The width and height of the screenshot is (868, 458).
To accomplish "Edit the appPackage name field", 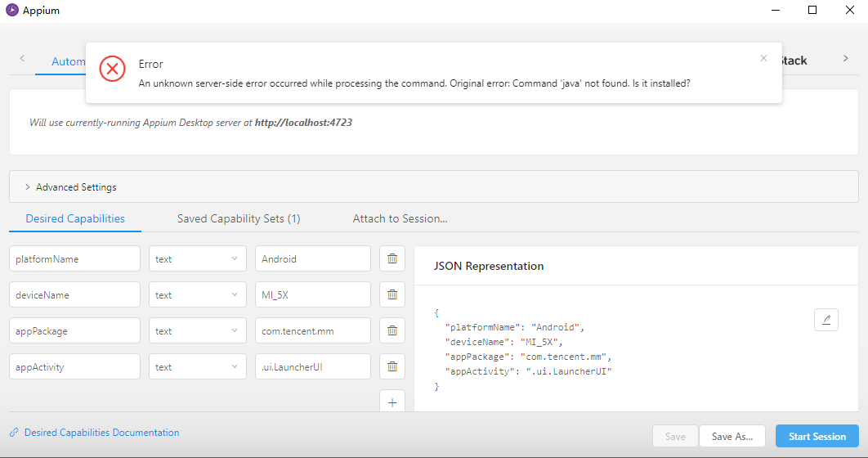I will tap(74, 330).
